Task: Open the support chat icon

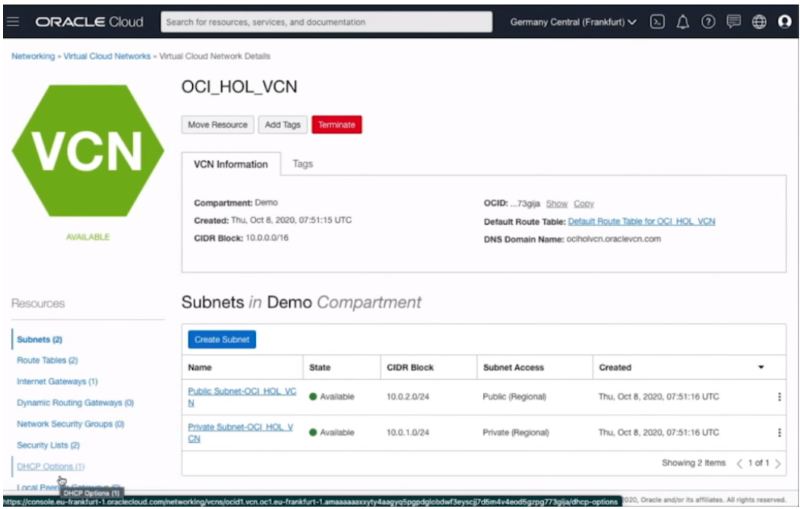Action: [734, 22]
